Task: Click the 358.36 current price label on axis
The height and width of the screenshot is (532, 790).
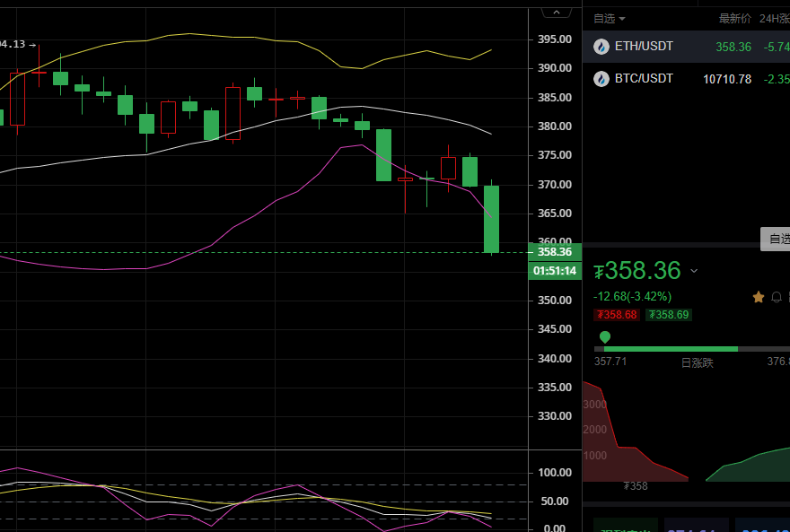Action: click(x=555, y=252)
